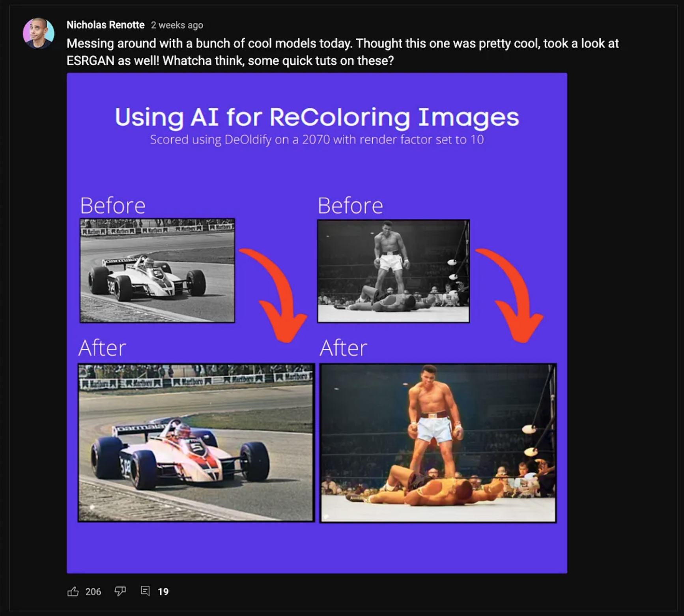The image size is (684, 616).
Task: Click the 19 comments count
Action: (x=163, y=592)
